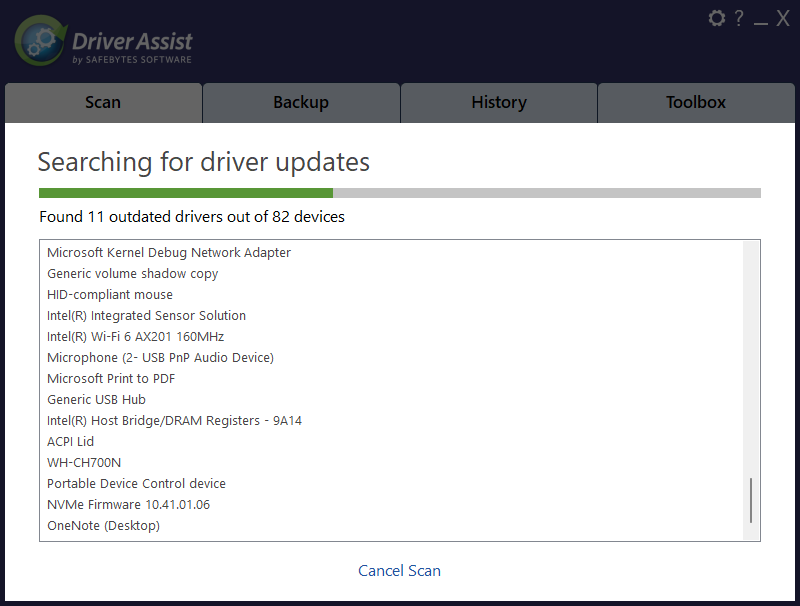Click the OneNote (Desktop) list entry
This screenshot has height=606, width=800.
point(103,525)
